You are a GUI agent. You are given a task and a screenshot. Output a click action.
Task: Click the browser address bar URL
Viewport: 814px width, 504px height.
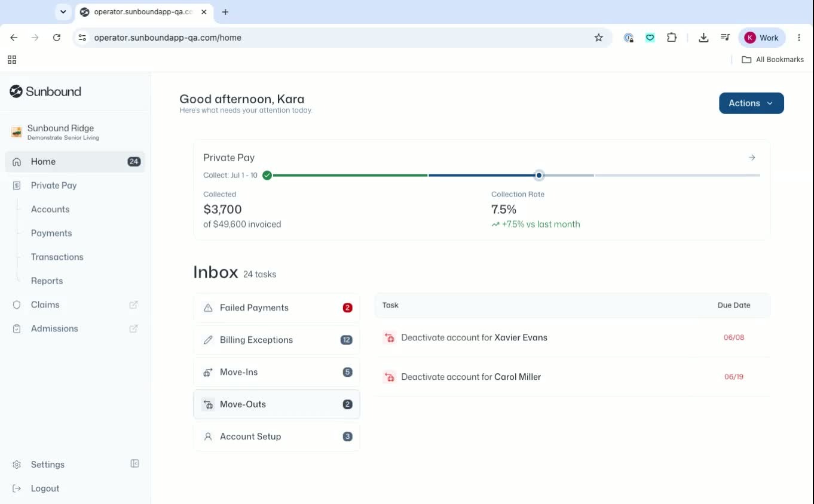pos(168,38)
